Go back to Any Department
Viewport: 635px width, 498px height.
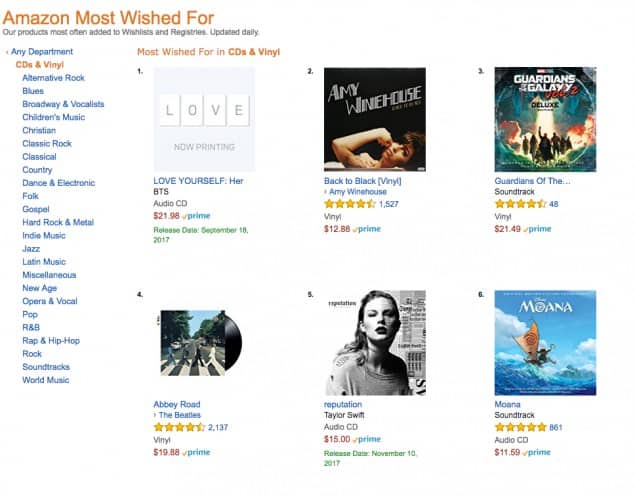[42, 51]
